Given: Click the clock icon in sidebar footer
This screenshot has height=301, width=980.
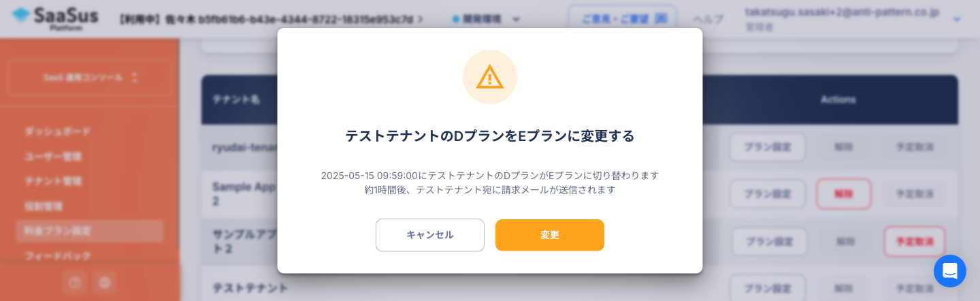Looking at the screenshot, I should click(x=76, y=282).
